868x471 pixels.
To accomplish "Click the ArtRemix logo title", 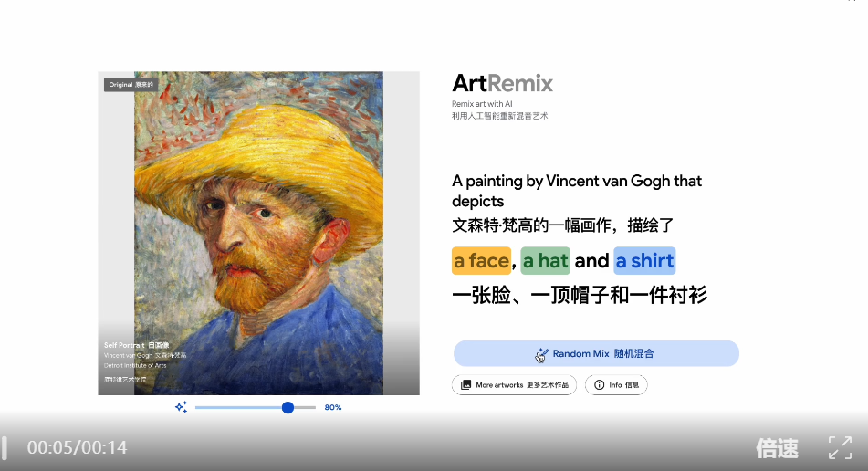I will (502, 84).
